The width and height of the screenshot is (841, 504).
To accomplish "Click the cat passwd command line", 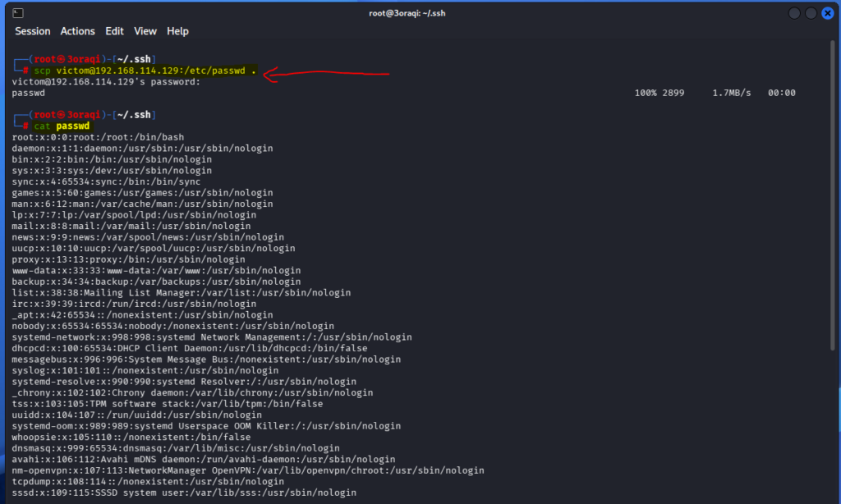I will click(x=62, y=126).
